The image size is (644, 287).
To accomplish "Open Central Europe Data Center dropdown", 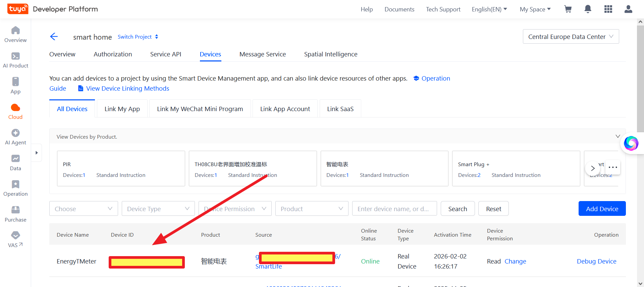I will [571, 37].
